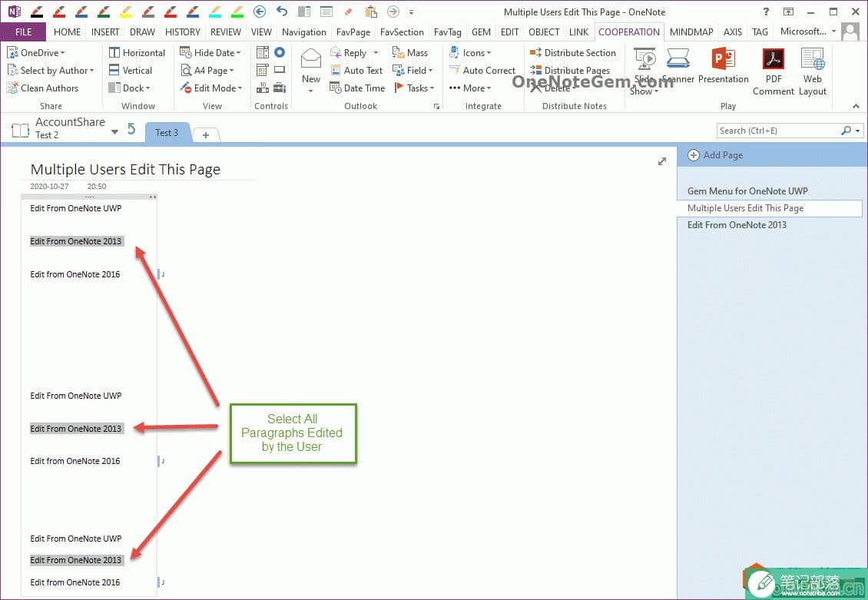Click the blue circled Back arrow
Screen dimensions: 868x600
260,11
